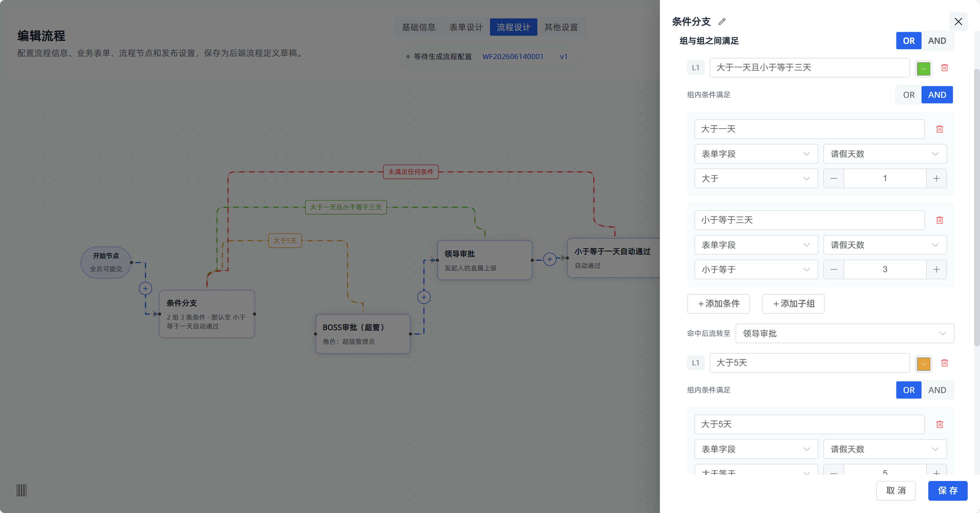The height and width of the screenshot is (513, 980).
Task: Open the bottom-left vertical bars panel icon
Action: pos(21,490)
